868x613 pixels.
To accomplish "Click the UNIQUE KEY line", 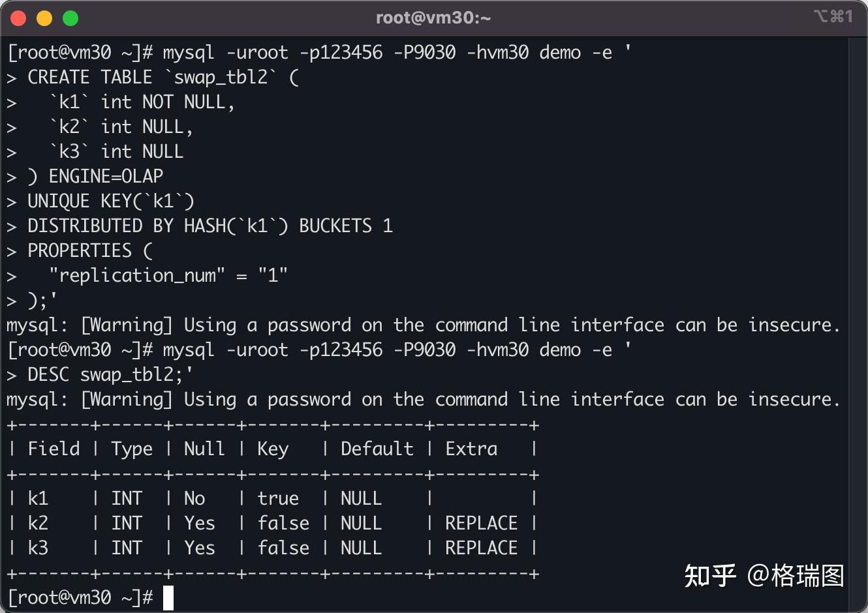I will [111, 202].
